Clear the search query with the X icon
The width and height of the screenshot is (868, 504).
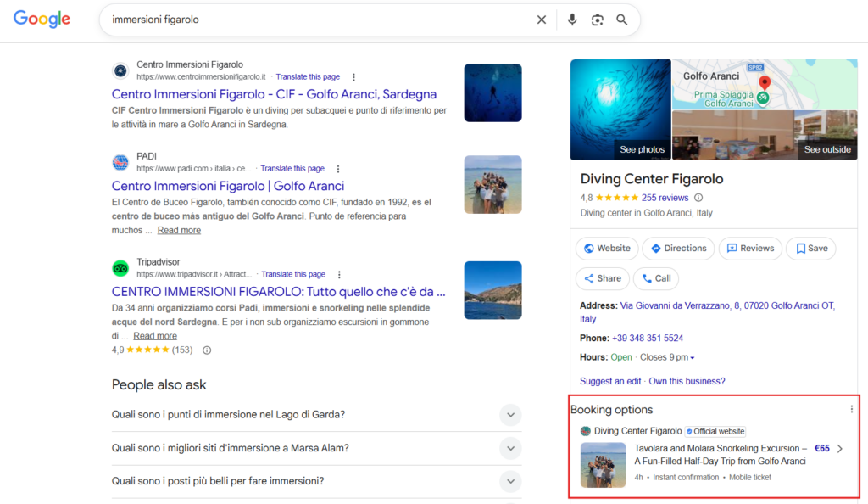pos(542,19)
